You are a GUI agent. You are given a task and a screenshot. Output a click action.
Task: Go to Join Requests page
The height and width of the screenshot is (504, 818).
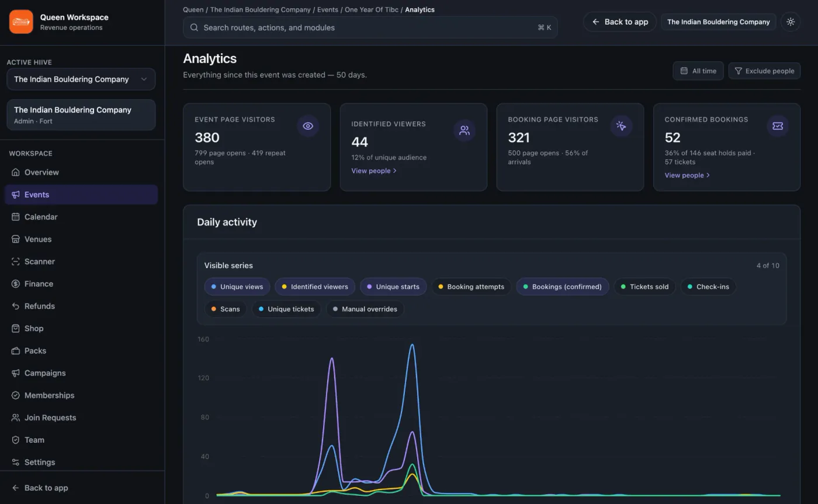coord(81,418)
